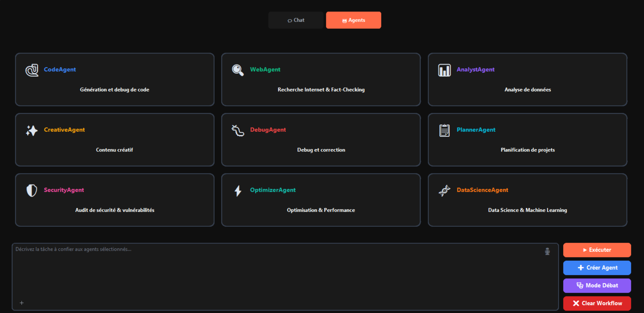
Task: Select the AnalystAgent title
Action: coord(476,70)
